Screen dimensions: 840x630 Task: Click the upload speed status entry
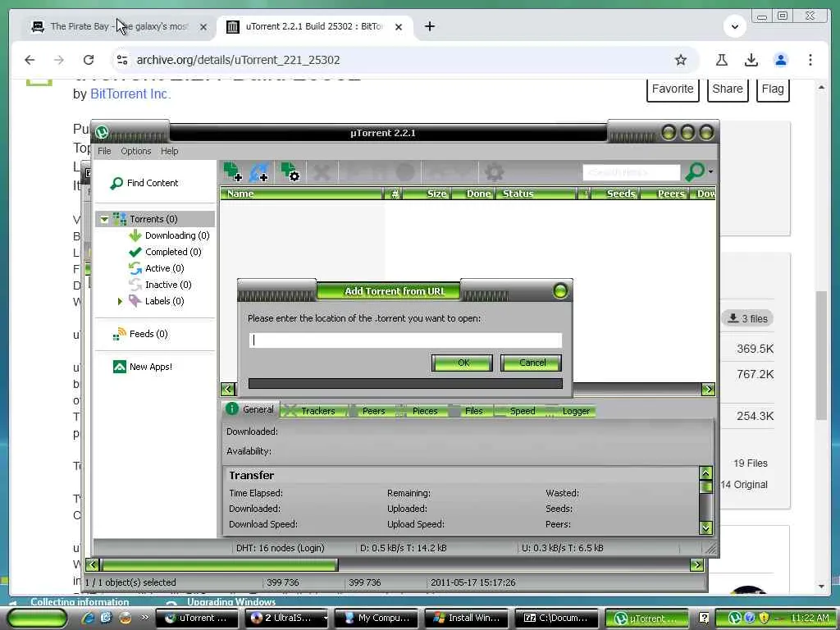tap(563, 548)
